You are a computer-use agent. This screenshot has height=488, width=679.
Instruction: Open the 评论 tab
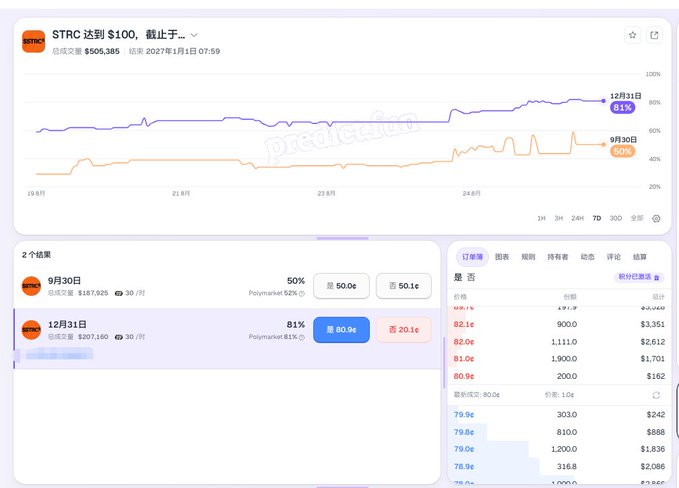pos(614,257)
